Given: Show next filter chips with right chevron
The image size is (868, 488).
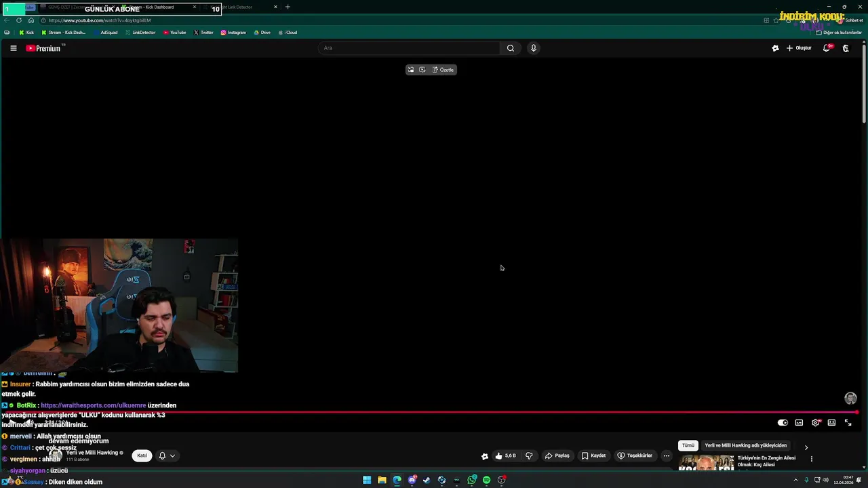Looking at the screenshot, I should [x=806, y=447].
